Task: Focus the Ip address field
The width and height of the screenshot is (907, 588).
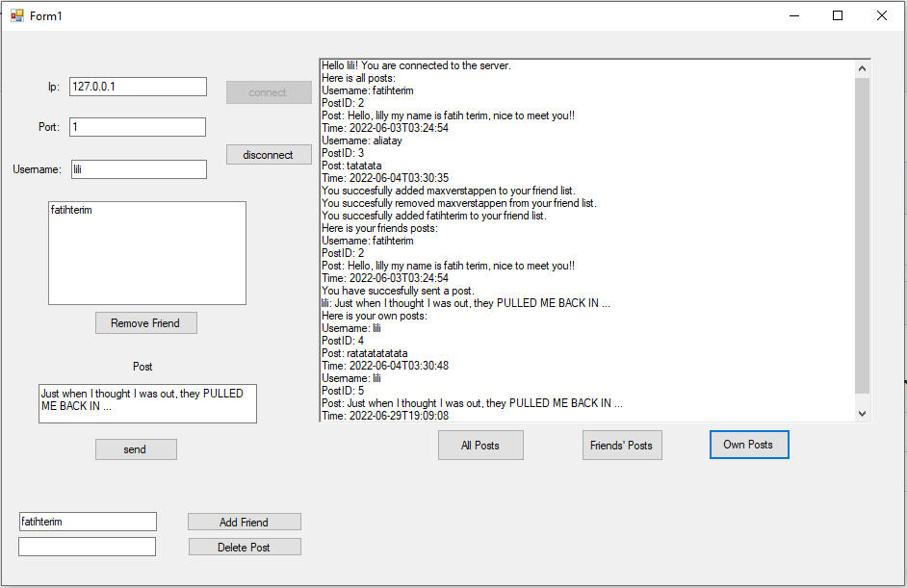Action: click(x=138, y=87)
